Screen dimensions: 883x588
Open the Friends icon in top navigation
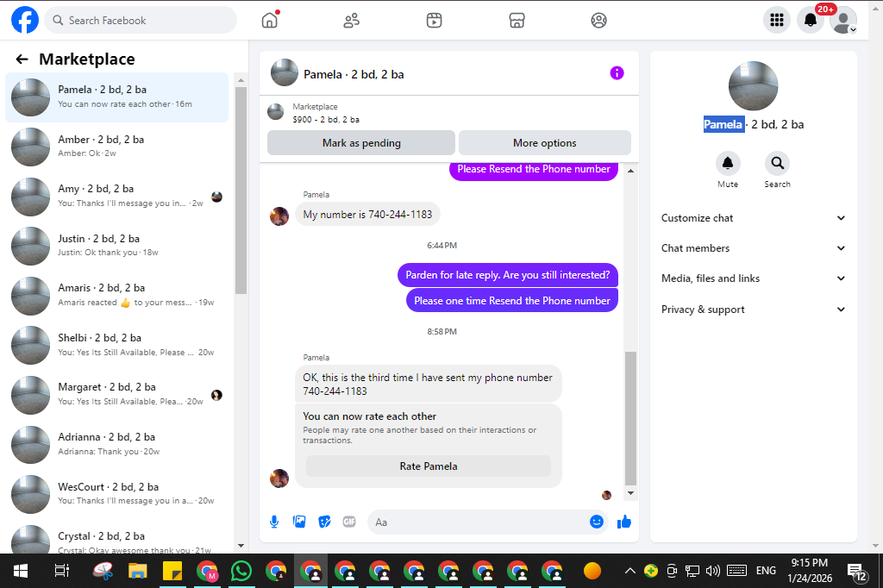[352, 21]
